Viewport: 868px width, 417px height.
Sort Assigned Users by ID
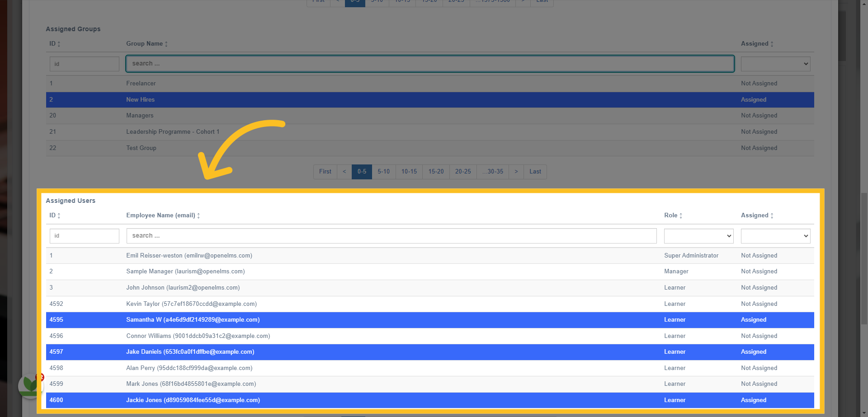click(55, 216)
